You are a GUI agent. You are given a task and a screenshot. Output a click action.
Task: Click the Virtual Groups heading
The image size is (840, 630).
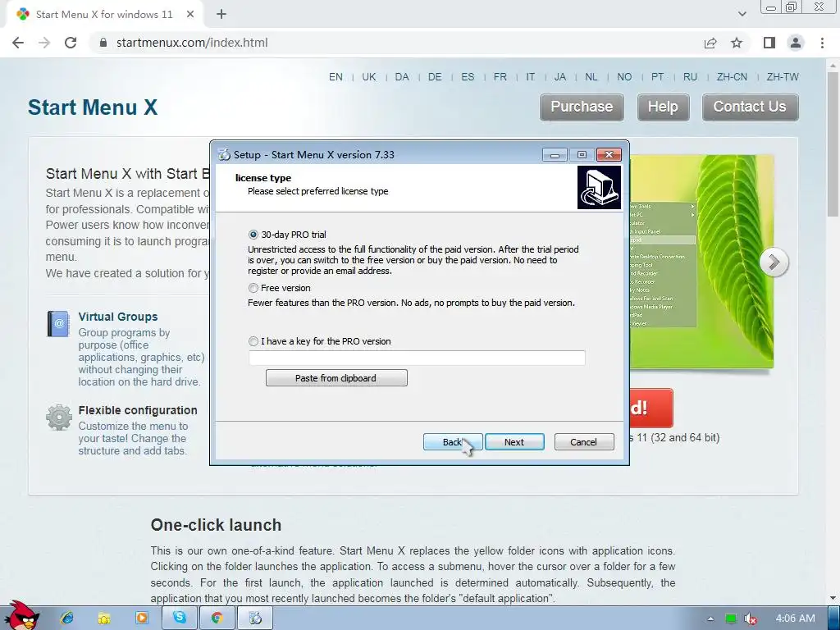coord(118,317)
